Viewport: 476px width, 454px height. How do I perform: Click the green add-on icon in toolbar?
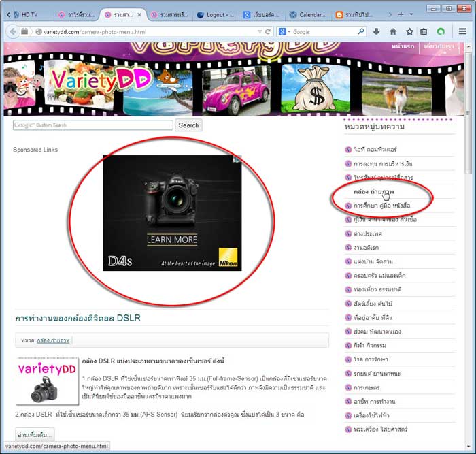[x=441, y=31]
